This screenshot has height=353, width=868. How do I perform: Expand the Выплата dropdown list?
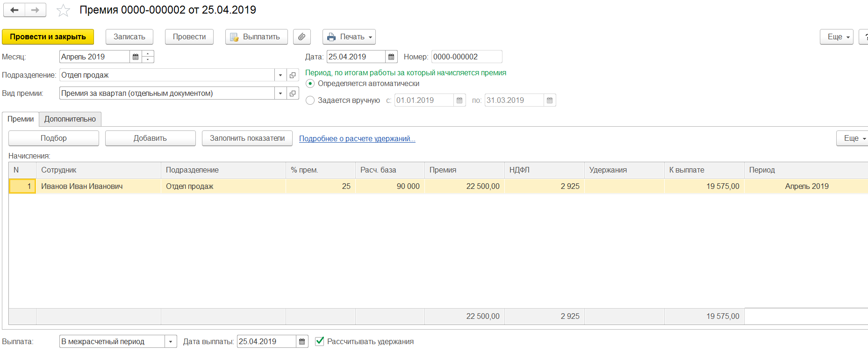(171, 342)
